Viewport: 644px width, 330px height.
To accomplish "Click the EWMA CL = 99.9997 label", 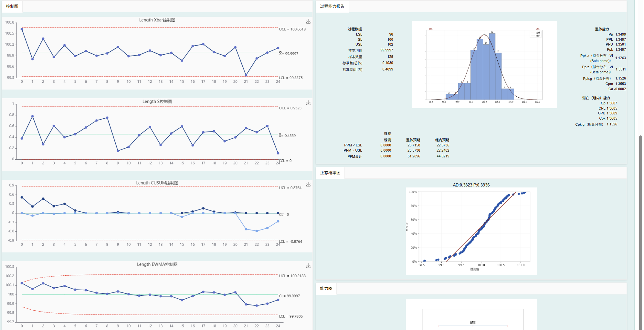I will [289, 296].
